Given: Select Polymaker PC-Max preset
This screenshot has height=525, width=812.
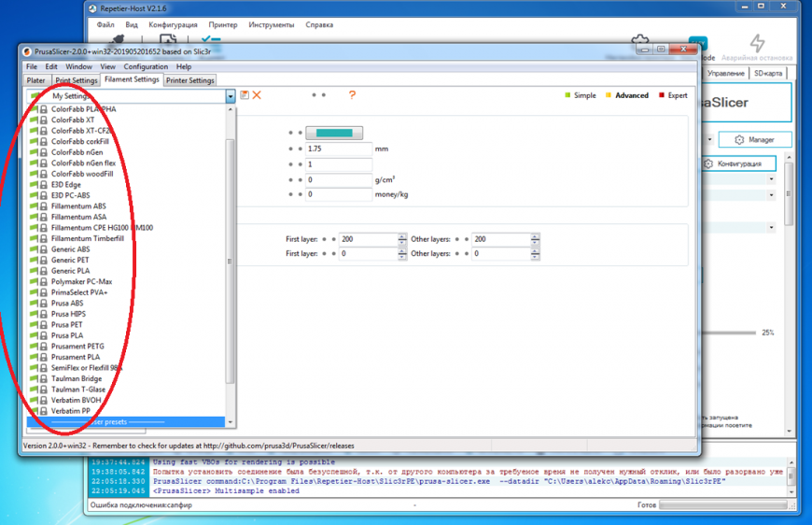Looking at the screenshot, I should [126, 282].
